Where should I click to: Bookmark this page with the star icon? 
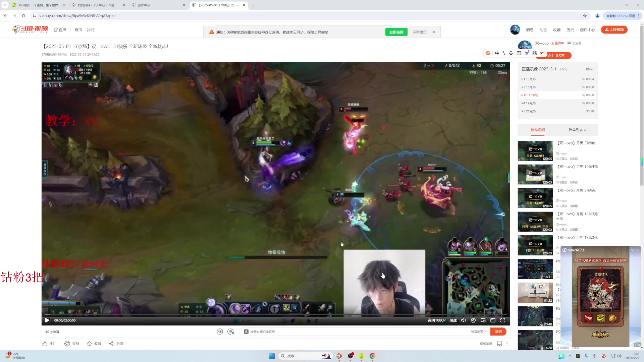[585, 16]
